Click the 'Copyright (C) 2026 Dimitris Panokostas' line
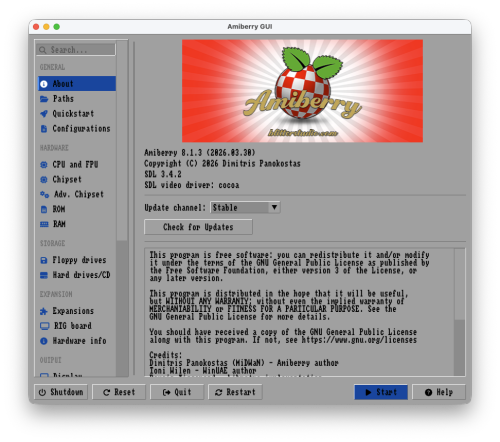 coord(222,164)
